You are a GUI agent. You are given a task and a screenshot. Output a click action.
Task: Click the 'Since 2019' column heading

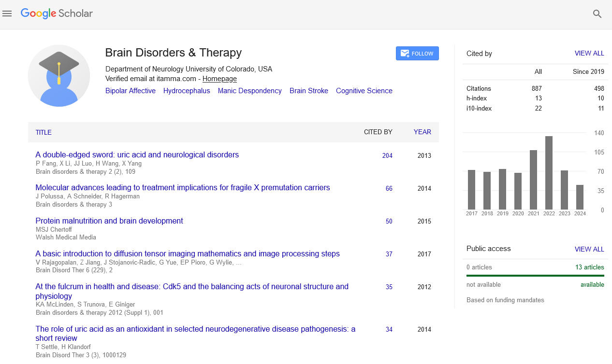(588, 71)
